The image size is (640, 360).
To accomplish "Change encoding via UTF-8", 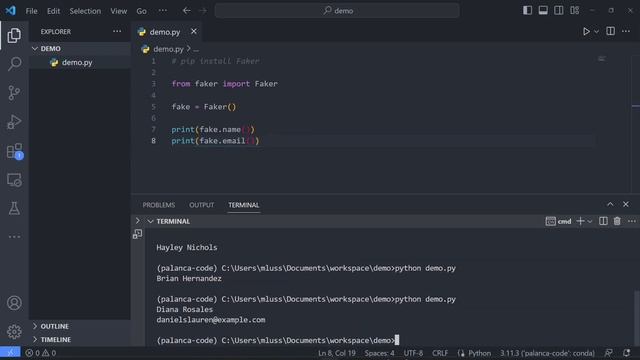I will (x=413, y=353).
